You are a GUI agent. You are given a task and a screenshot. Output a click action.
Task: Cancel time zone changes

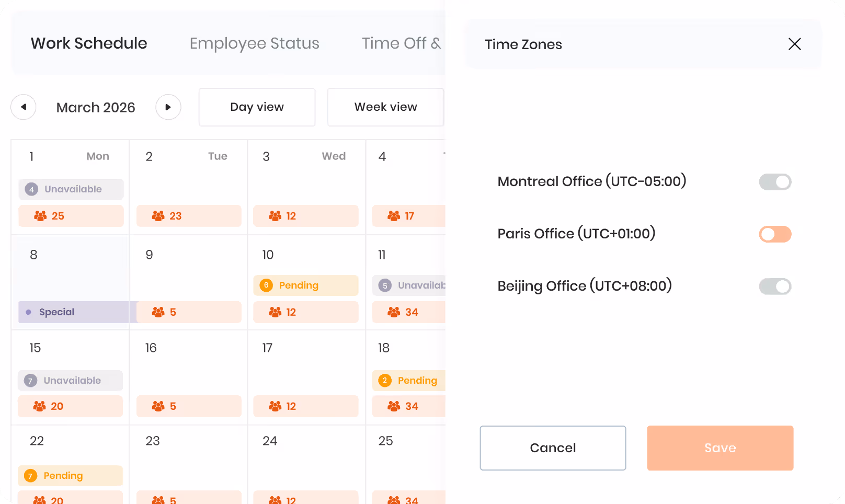point(553,448)
